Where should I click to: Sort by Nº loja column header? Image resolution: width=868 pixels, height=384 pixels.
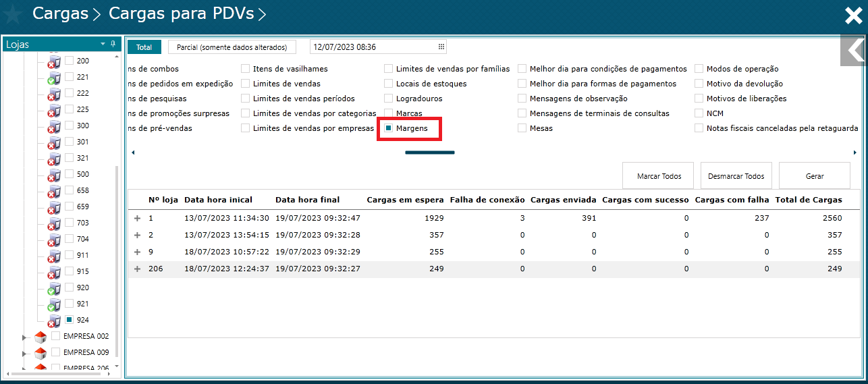click(163, 200)
